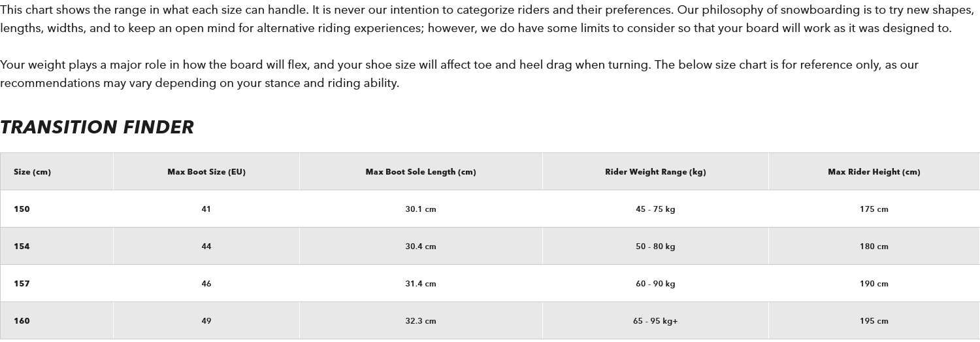Click the 30.4 cm sole length cell
Viewport: 980px width, 342px height.
click(421, 247)
